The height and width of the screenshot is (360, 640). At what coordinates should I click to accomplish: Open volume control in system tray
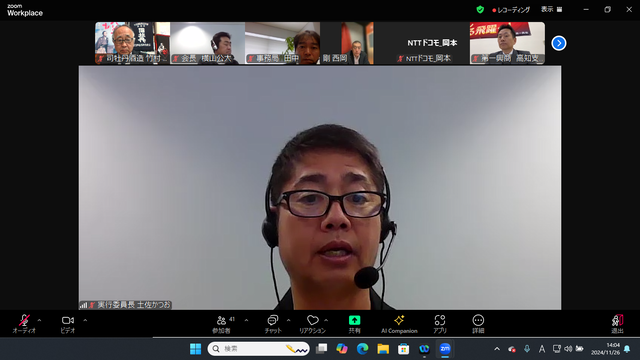point(568,349)
